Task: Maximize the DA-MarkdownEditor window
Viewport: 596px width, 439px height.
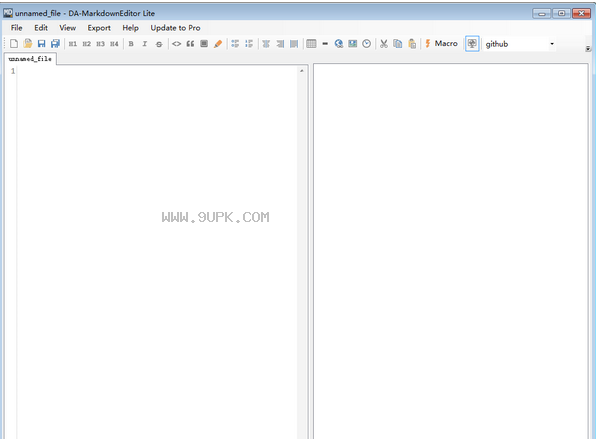Action: pos(561,14)
